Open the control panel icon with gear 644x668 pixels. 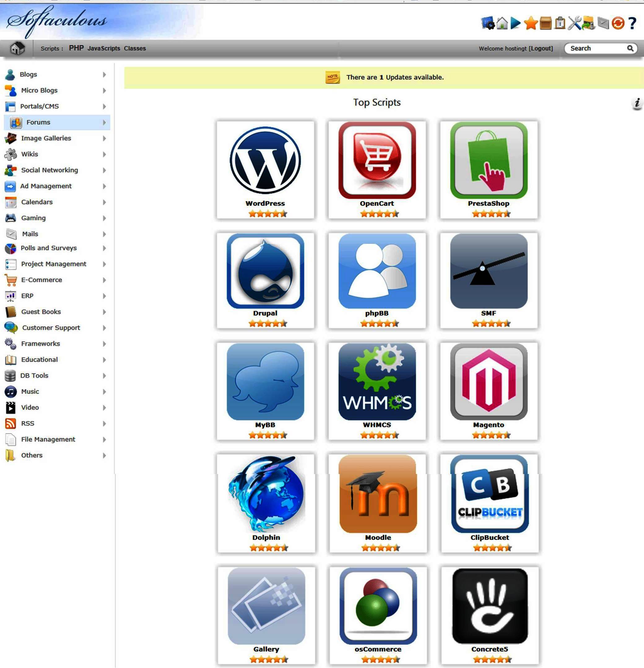[x=488, y=23]
